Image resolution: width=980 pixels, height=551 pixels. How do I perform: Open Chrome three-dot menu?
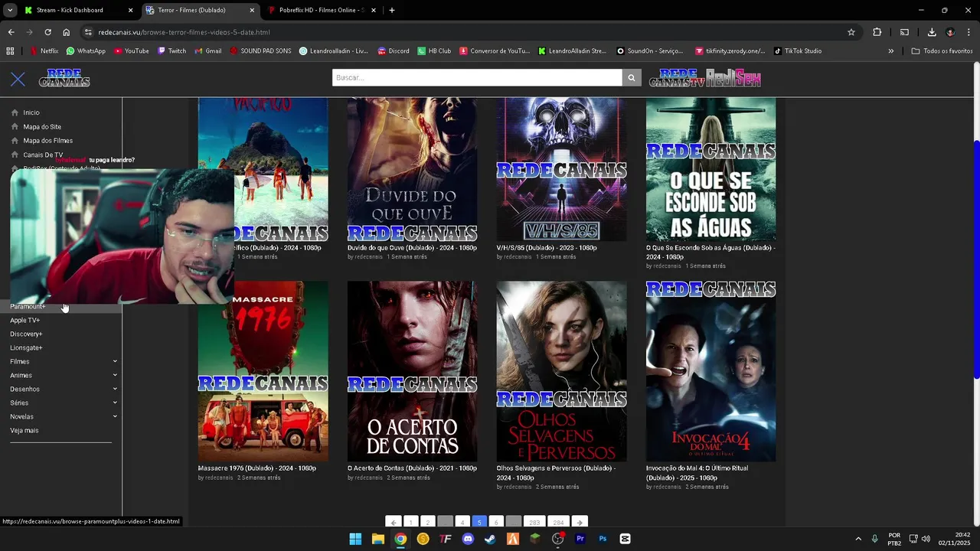969,32
